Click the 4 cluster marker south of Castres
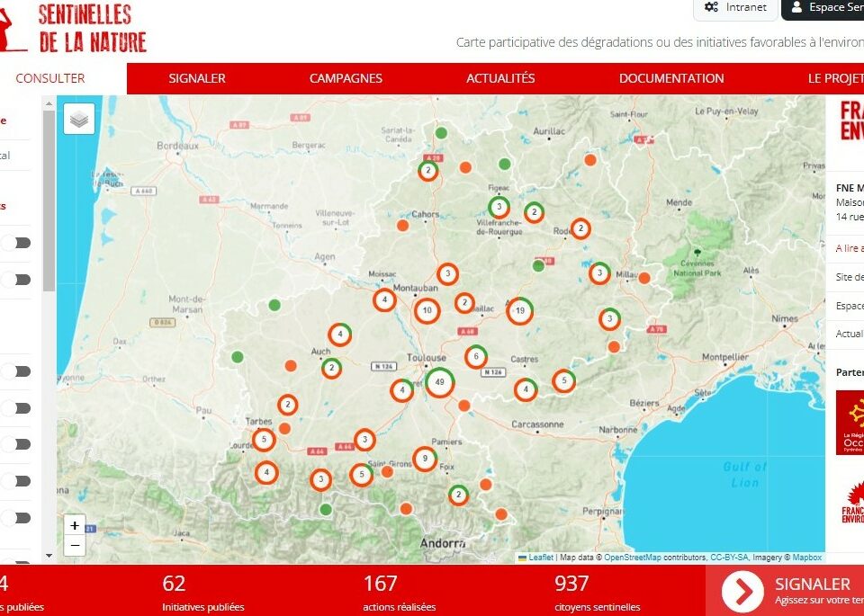864x616 pixels. tap(526, 389)
